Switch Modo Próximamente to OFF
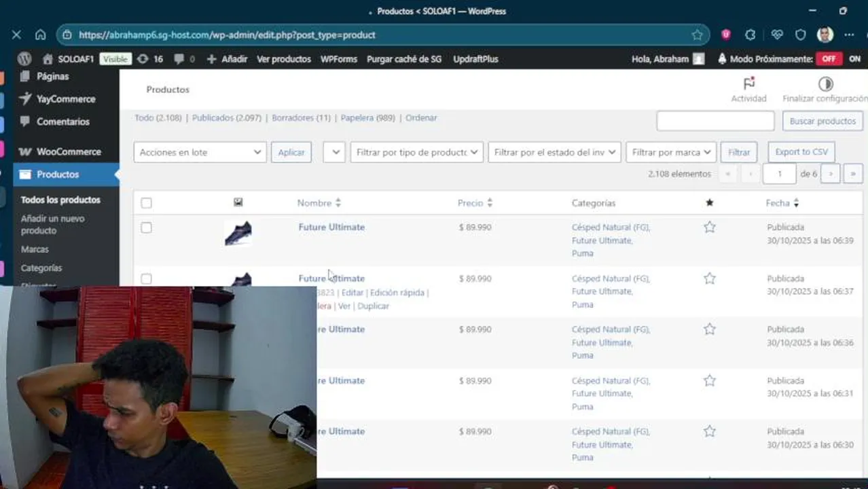 pos(829,59)
